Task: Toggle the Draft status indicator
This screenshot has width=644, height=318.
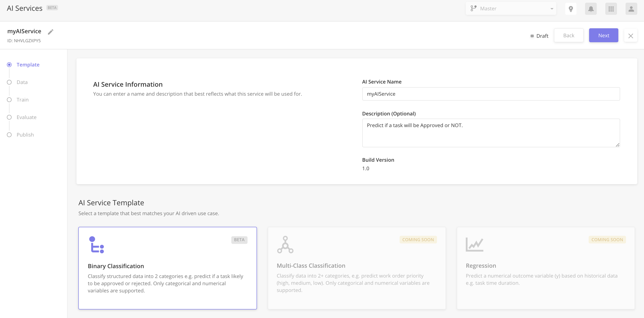Action: click(539, 35)
